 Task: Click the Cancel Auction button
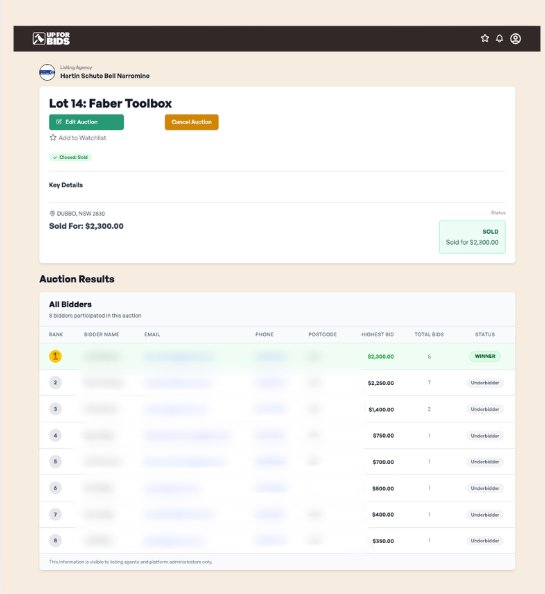192,122
